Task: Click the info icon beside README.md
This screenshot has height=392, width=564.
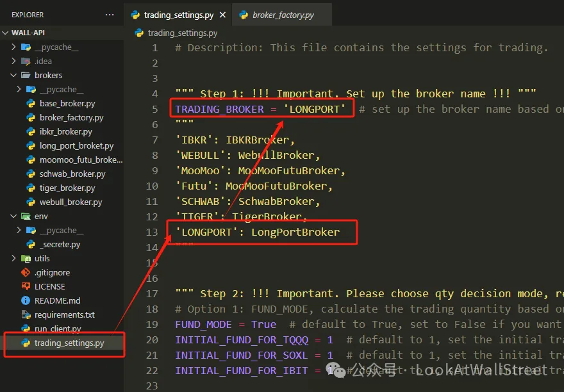Action: coord(26,301)
